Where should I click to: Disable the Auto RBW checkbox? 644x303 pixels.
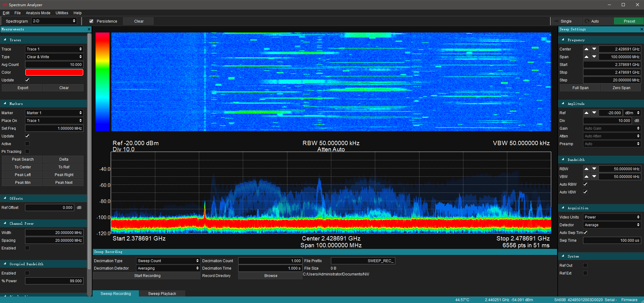pyautogui.click(x=585, y=184)
